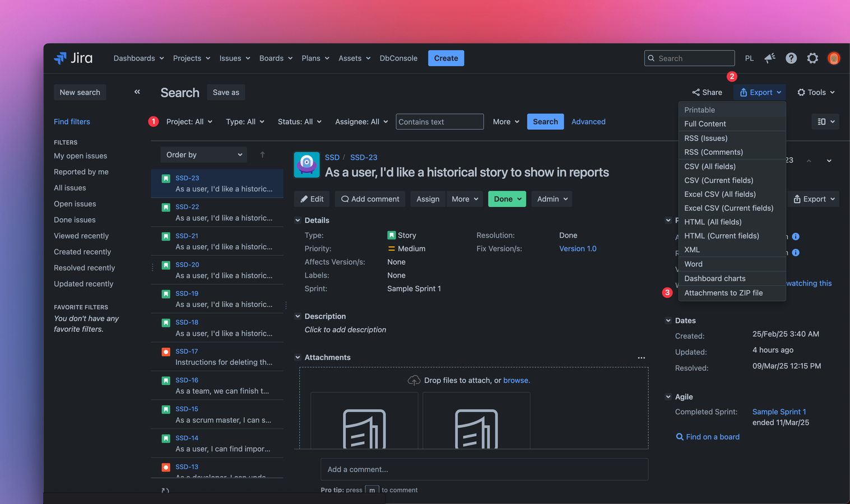The width and height of the screenshot is (850, 504).
Task: Change the layout view switcher
Action: pos(825,122)
